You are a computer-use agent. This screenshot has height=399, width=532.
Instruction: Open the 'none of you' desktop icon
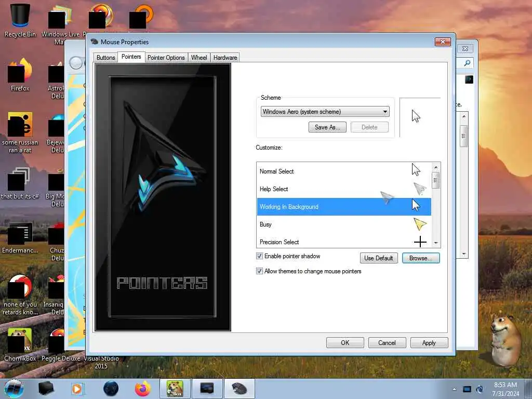[20, 295]
